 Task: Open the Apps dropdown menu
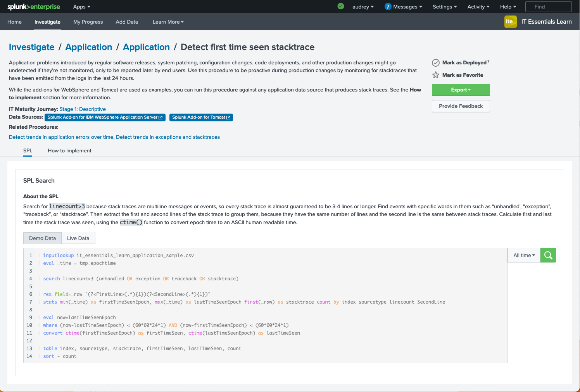tap(82, 7)
